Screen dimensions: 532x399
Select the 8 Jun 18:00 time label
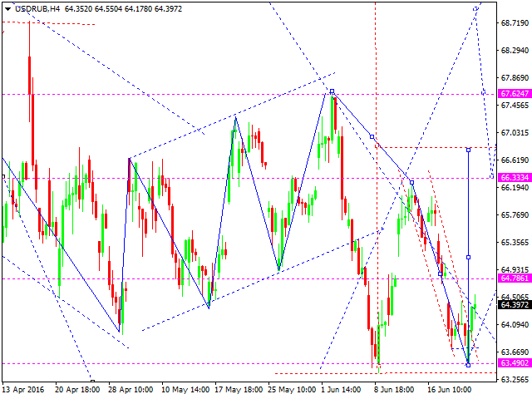point(394,390)
